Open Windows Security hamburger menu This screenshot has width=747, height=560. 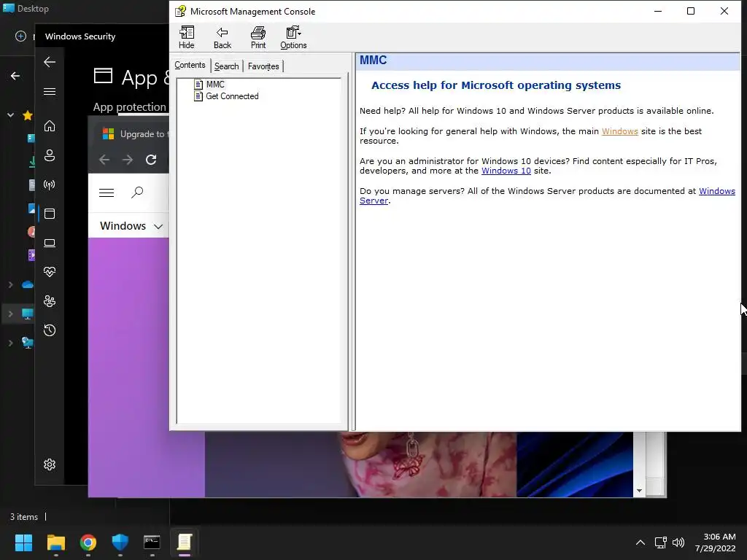(x=50, y=91)
